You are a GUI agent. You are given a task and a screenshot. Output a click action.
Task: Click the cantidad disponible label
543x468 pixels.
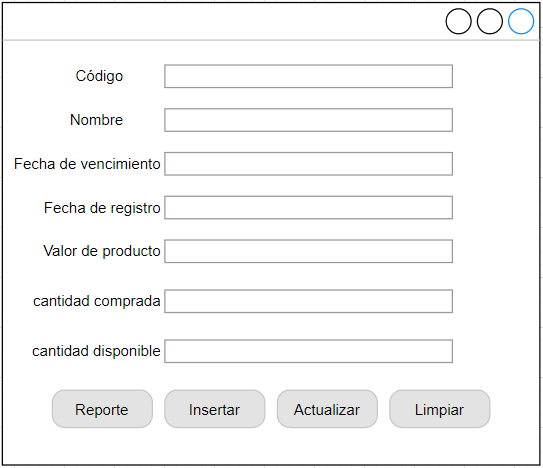coord(96,351)
